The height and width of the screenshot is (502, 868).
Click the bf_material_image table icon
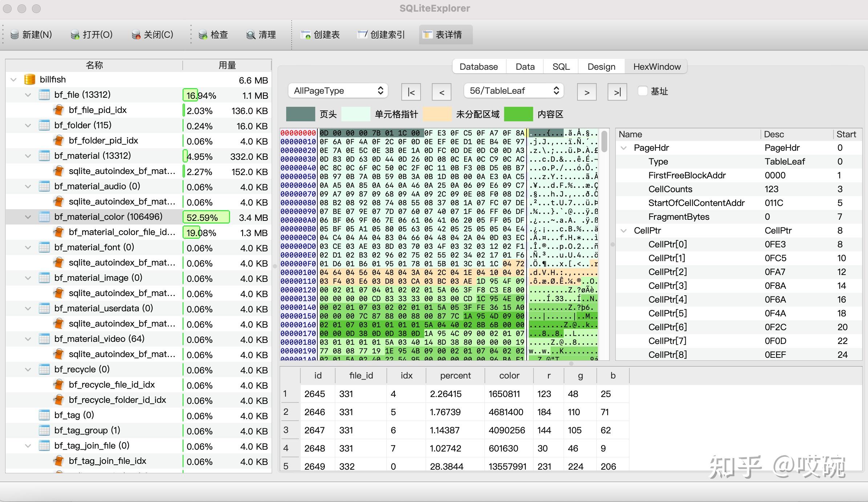(44, 278)
